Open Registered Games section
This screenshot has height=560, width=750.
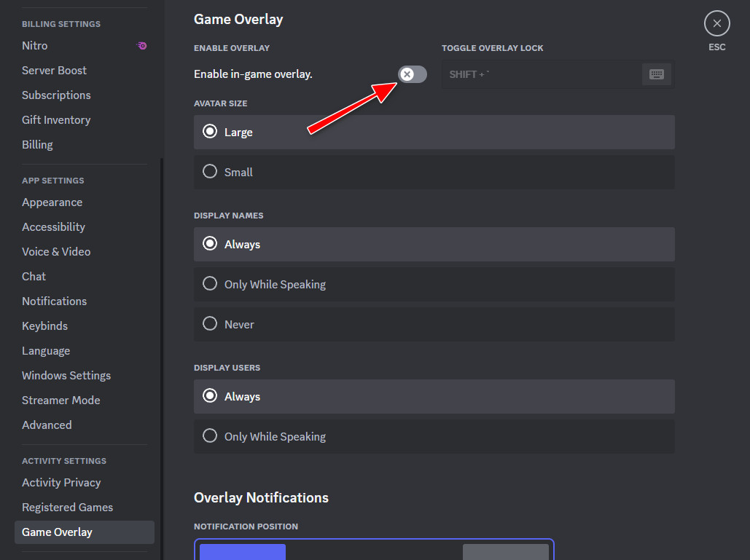(67, 508)
